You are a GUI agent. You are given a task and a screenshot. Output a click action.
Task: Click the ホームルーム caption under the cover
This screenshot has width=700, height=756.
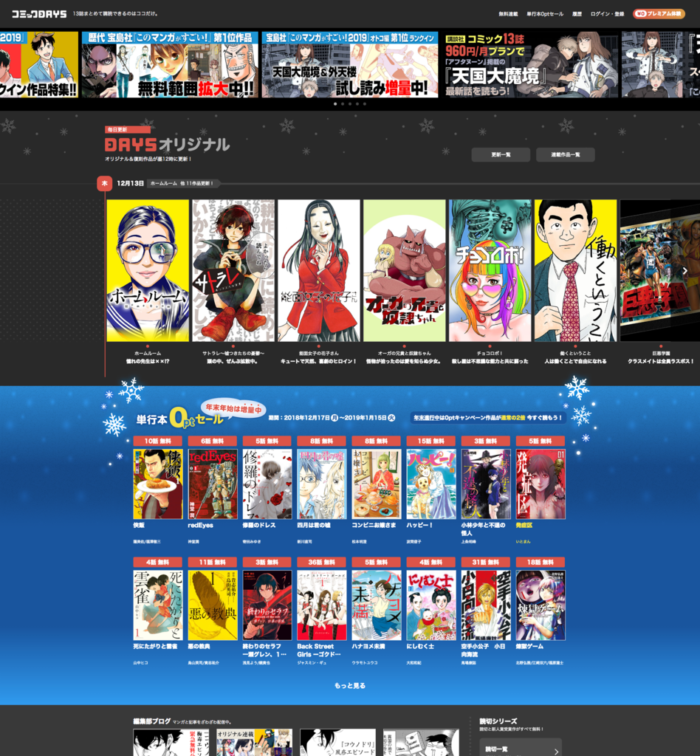click(148, 354)
